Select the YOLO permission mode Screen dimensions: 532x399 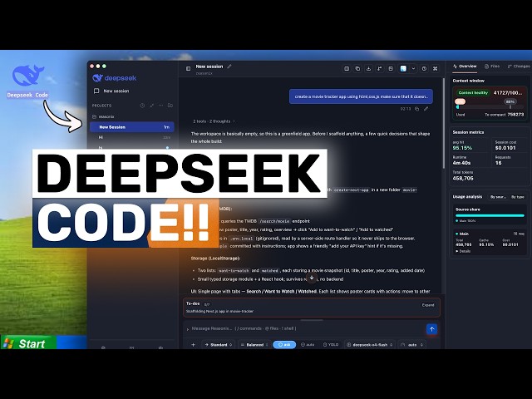[x=331, y=345]
